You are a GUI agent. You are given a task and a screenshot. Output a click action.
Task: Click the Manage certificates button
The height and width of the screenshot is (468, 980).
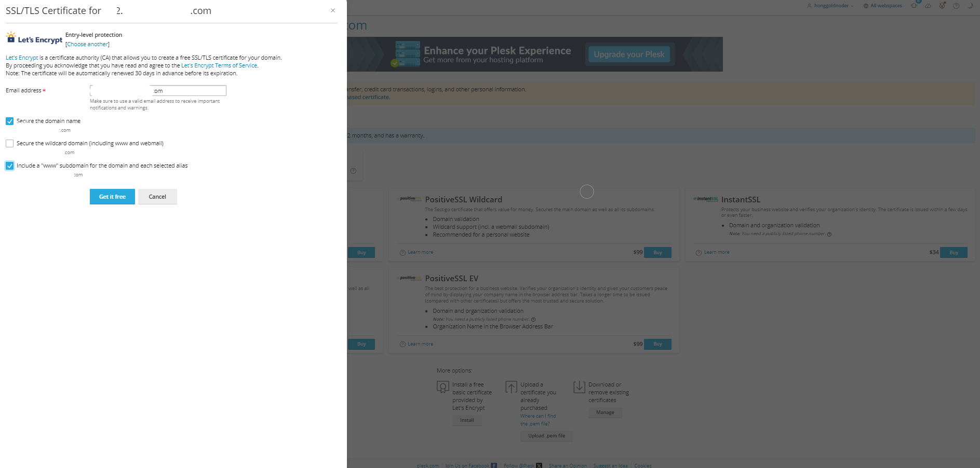coord(605,412)
